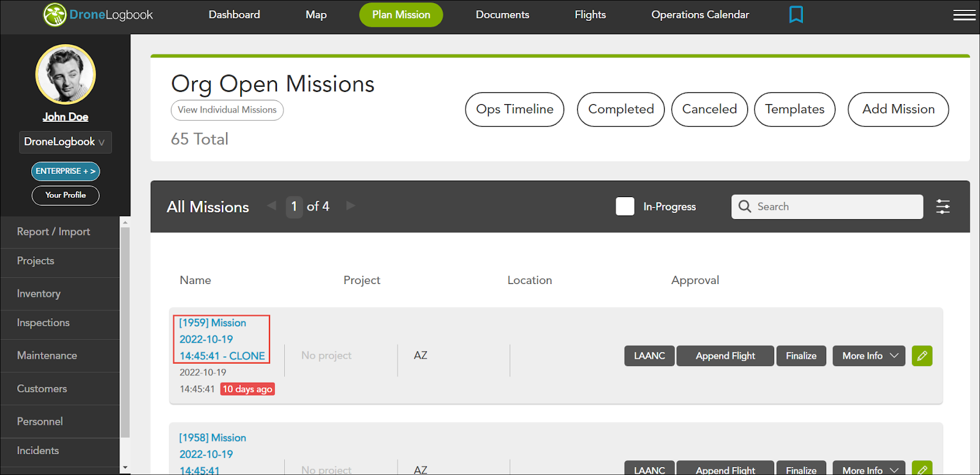The height and width of the screenshot is (475, 980).
Task: Show Completed missions
Action: [620, 110]
